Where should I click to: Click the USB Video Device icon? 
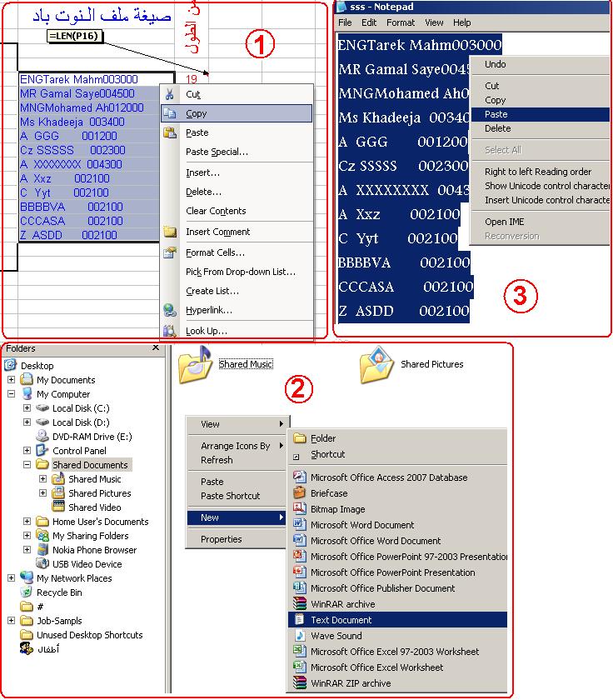click(x=42, y=564)
